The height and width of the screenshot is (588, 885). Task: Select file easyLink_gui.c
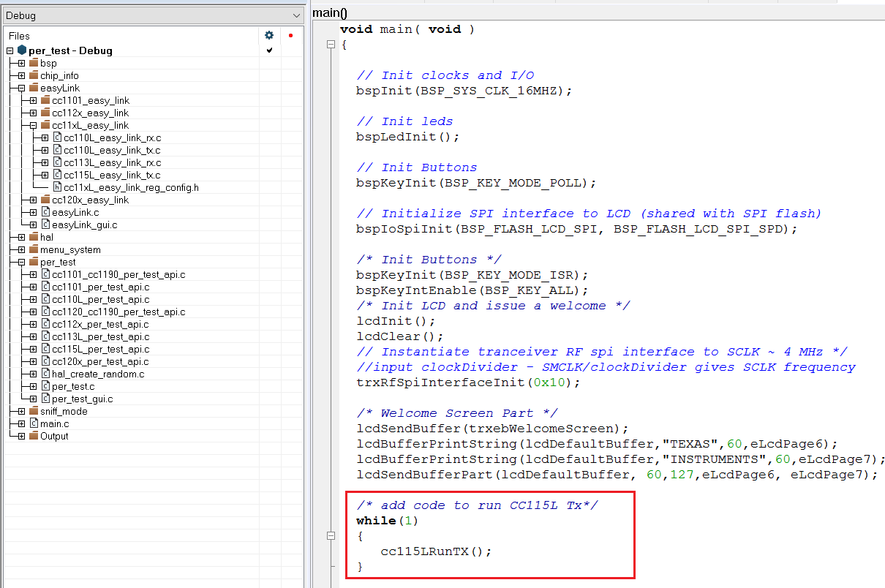(84, 225)
